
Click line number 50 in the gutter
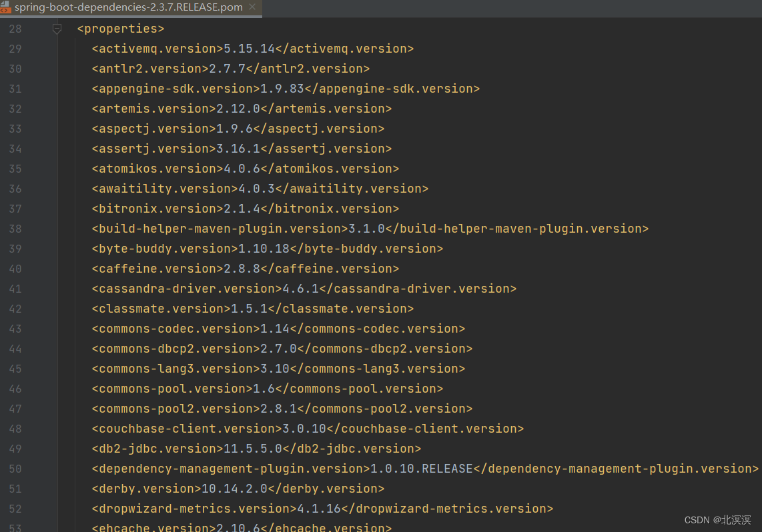pyautogui.click(x=15, y=469)
